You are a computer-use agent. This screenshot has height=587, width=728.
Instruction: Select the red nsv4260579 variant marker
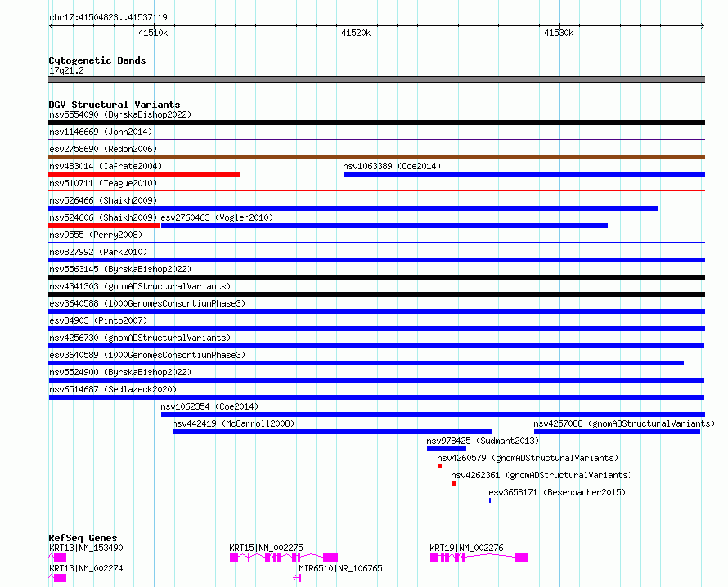[440, 466]
